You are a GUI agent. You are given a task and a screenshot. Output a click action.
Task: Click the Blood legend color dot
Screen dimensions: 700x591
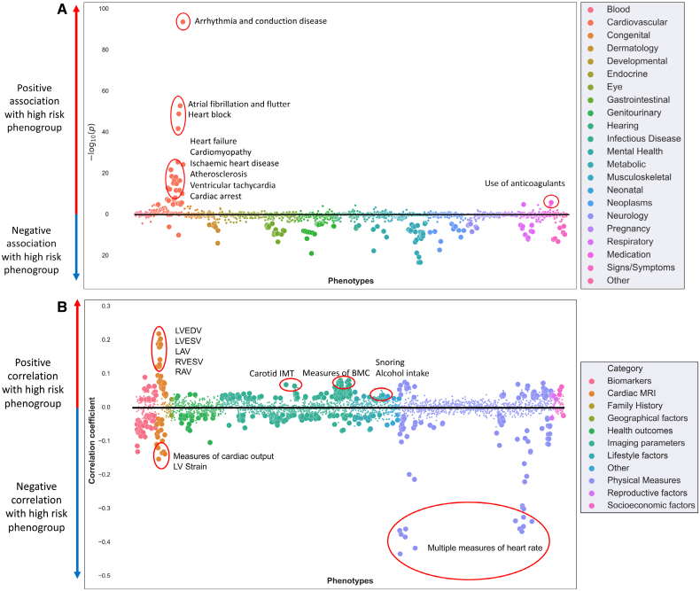[591, 10]
